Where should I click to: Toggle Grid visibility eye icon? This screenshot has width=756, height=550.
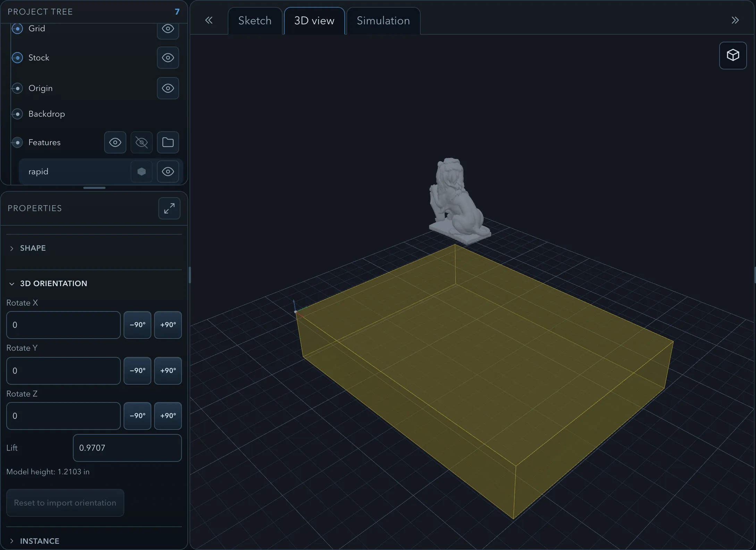tap(168, 29)
